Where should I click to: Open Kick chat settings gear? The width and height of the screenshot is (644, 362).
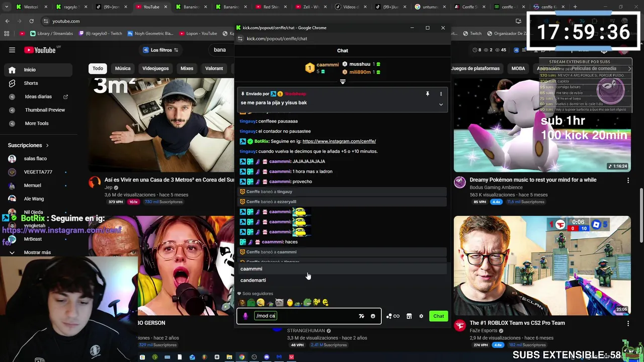pyautogui.click(x=421, y=316)
